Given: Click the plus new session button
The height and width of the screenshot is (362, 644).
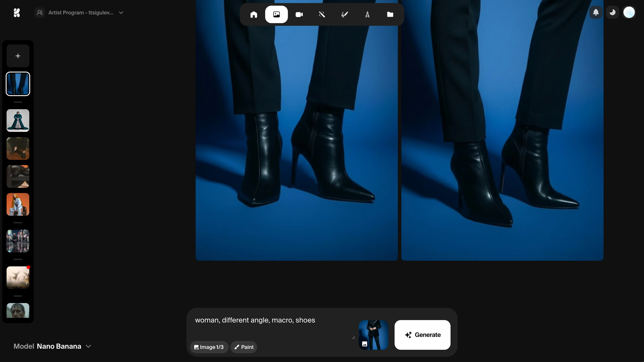Looking at the screenshot, I should 18,56.
